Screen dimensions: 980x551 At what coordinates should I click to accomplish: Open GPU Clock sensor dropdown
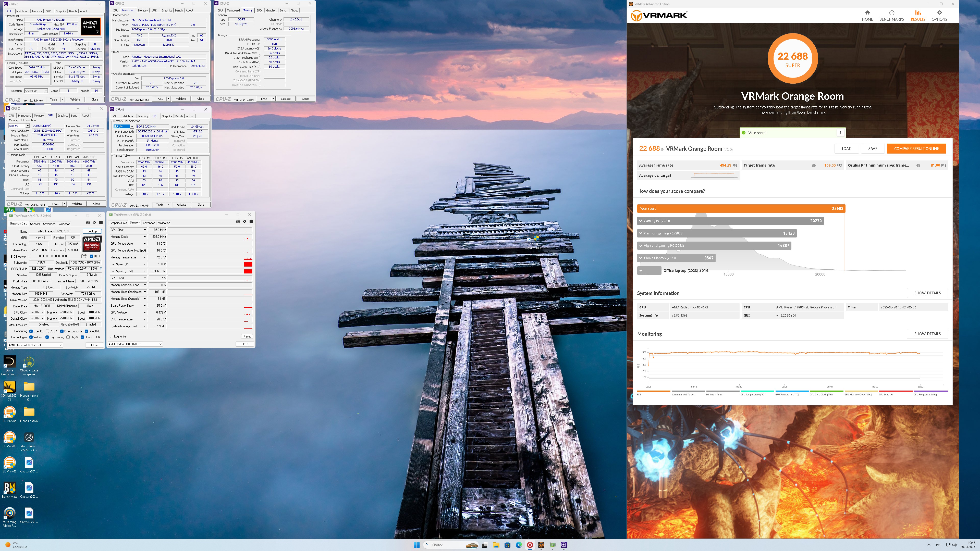point(144,230)
